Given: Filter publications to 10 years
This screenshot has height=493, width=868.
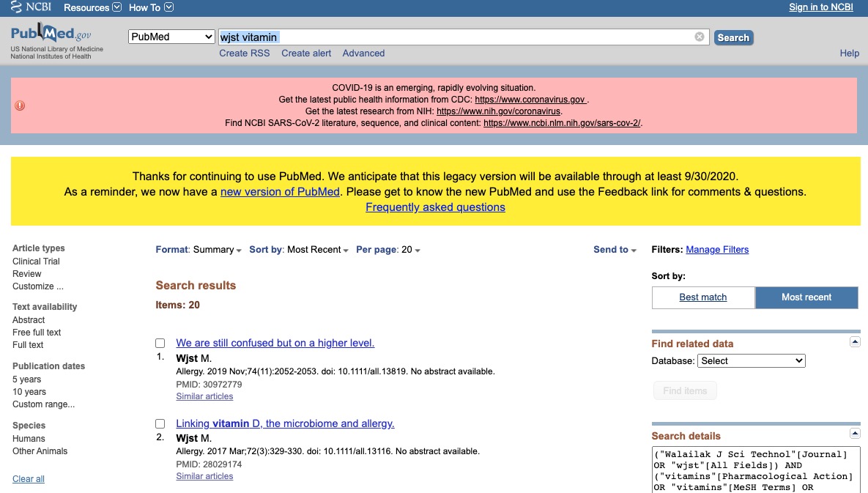Looking at the screenshot, I should tap(29, 392).
